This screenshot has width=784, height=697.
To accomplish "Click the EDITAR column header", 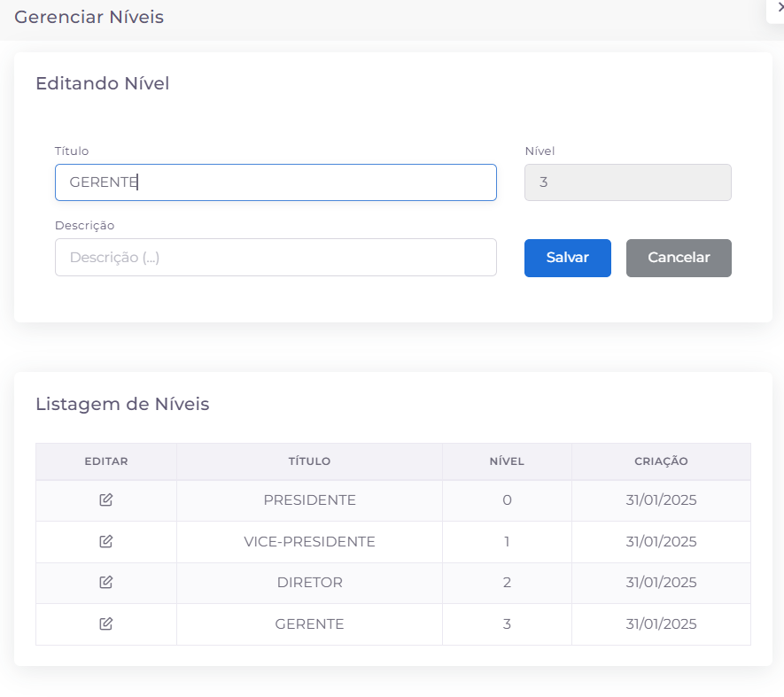I will tap(106, 461).
